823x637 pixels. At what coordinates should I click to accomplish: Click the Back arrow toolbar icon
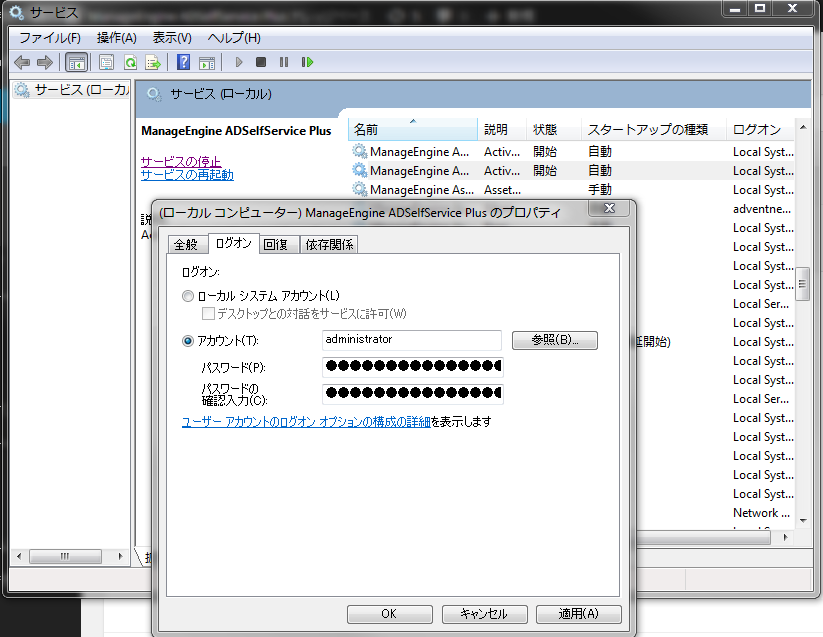pos(22,62)
